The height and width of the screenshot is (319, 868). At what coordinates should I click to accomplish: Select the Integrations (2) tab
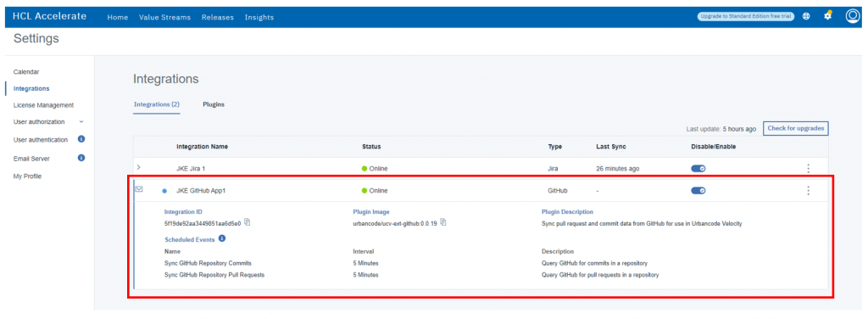[157, 104]
